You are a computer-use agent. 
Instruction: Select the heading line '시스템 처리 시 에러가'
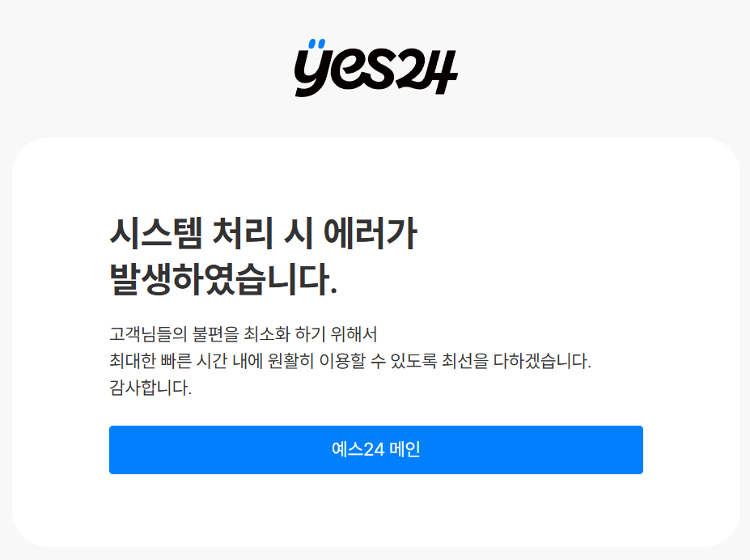coord(264,233)
